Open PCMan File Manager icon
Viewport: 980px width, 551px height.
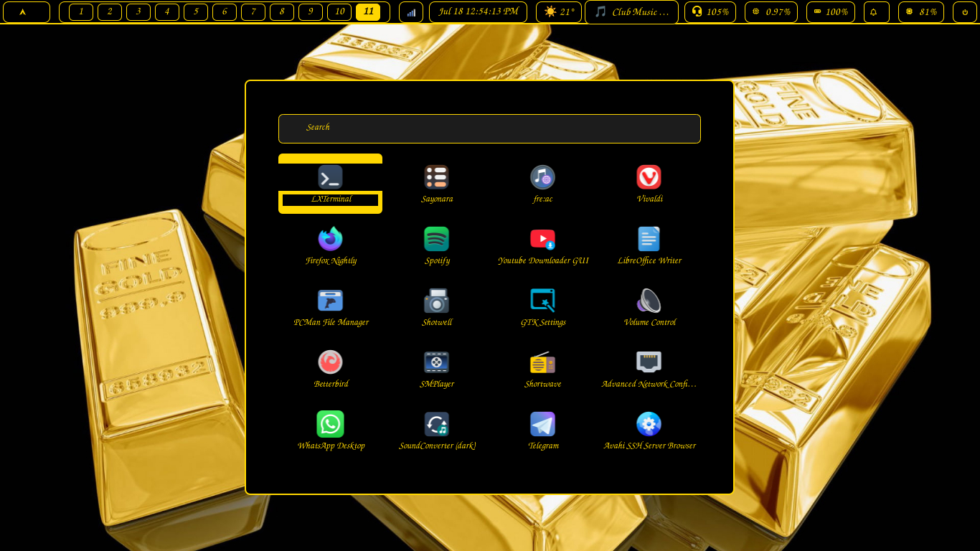pyautogui.click(x=330, y=301)
